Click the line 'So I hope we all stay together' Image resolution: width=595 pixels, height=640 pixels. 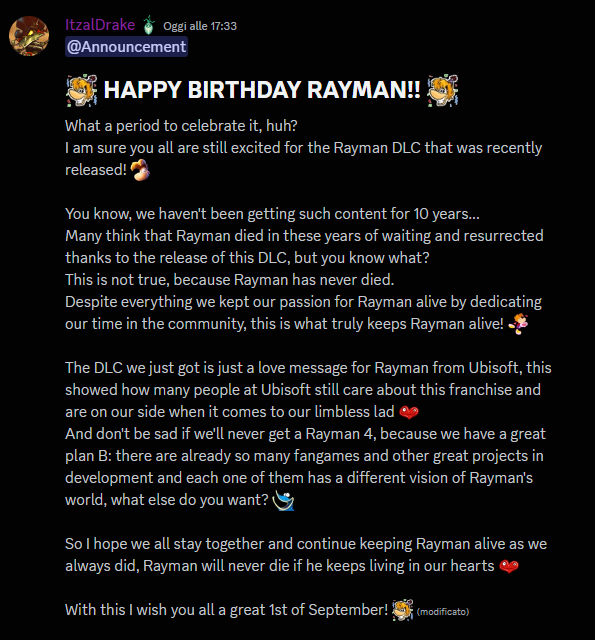pos(306,544)
